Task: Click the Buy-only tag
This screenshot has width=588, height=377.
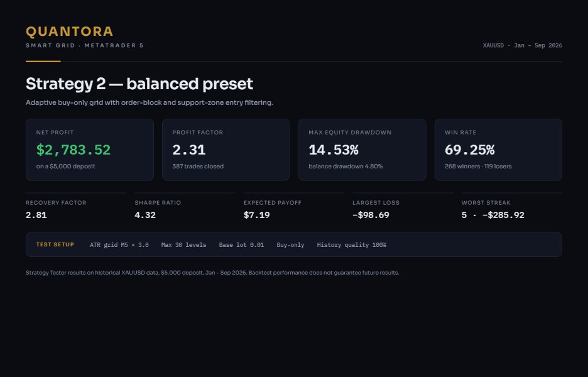Action: 291,245
